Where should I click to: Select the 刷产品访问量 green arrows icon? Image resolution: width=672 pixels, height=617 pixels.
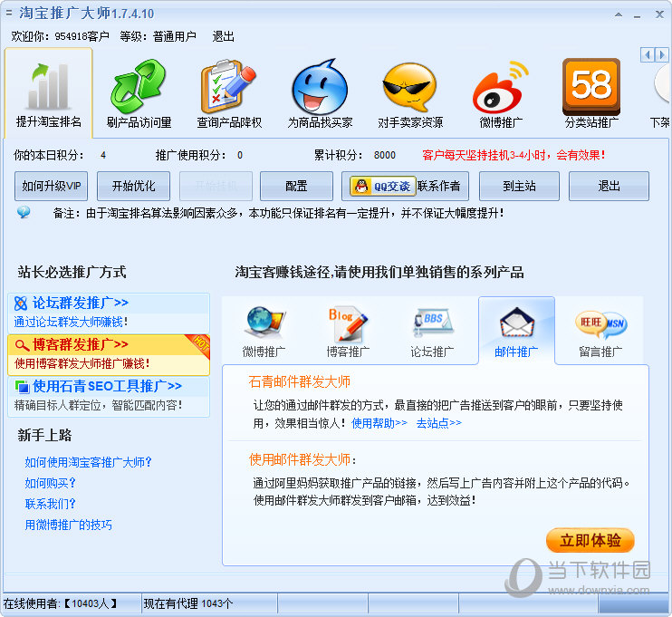(139, 86)
